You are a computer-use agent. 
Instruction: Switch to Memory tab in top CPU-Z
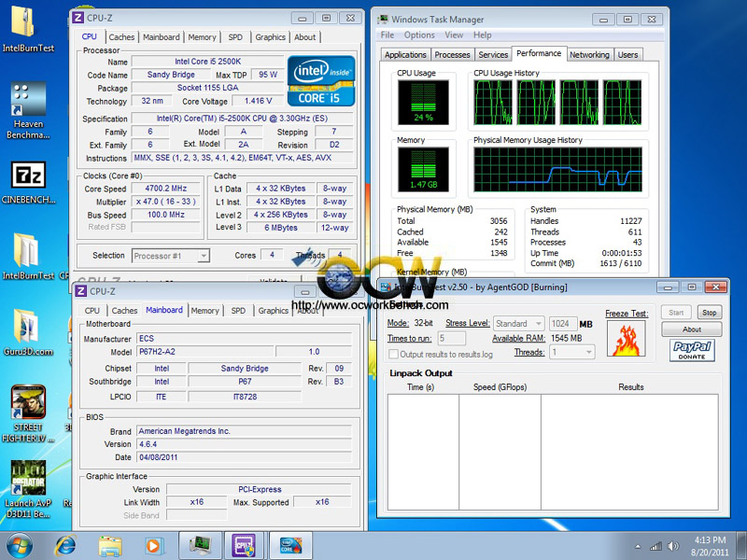202,37
